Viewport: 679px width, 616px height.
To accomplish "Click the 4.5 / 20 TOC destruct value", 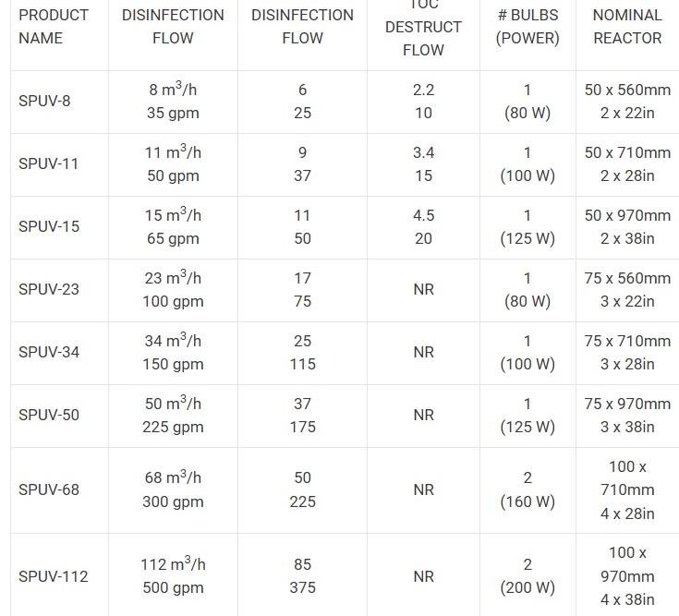I will click(423, 226).
